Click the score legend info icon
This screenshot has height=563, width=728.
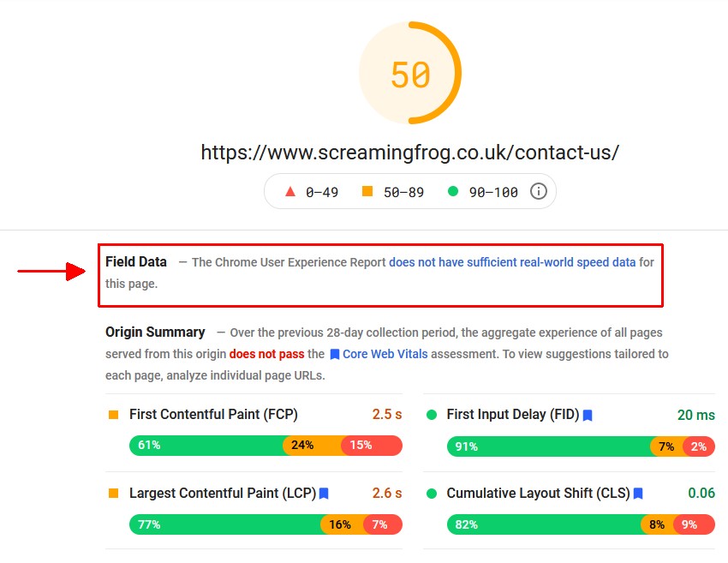click(x=538, y=192)
